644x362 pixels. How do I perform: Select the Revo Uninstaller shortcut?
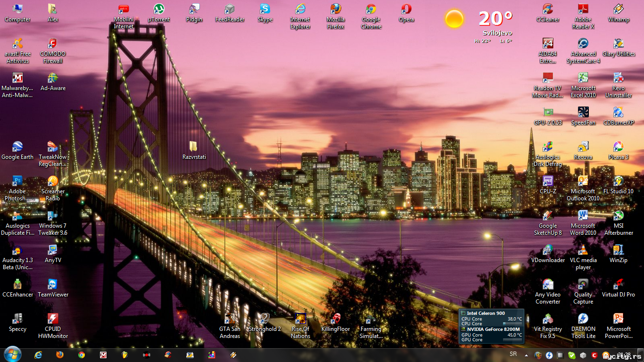[619, 85]
